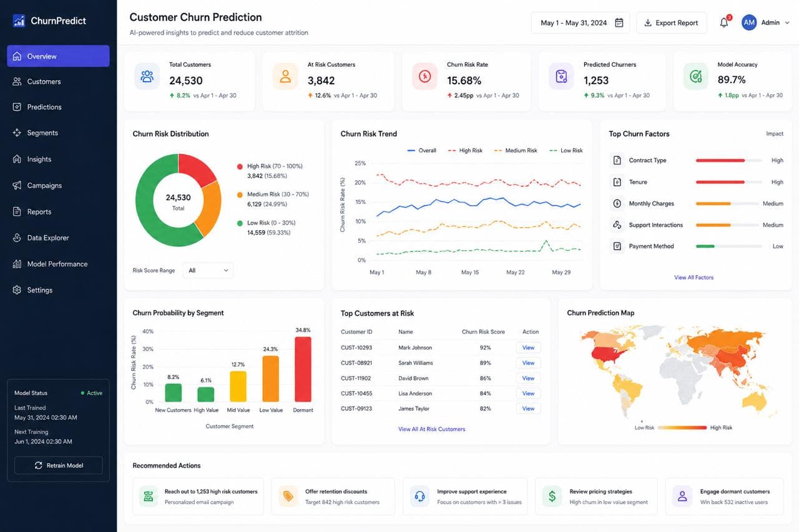
Task: Click the Customers sidebar icon
Action: pos(17,82)
